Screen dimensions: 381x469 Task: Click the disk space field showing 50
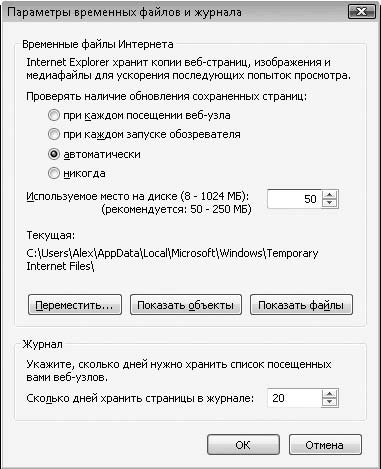coord(295,199)
